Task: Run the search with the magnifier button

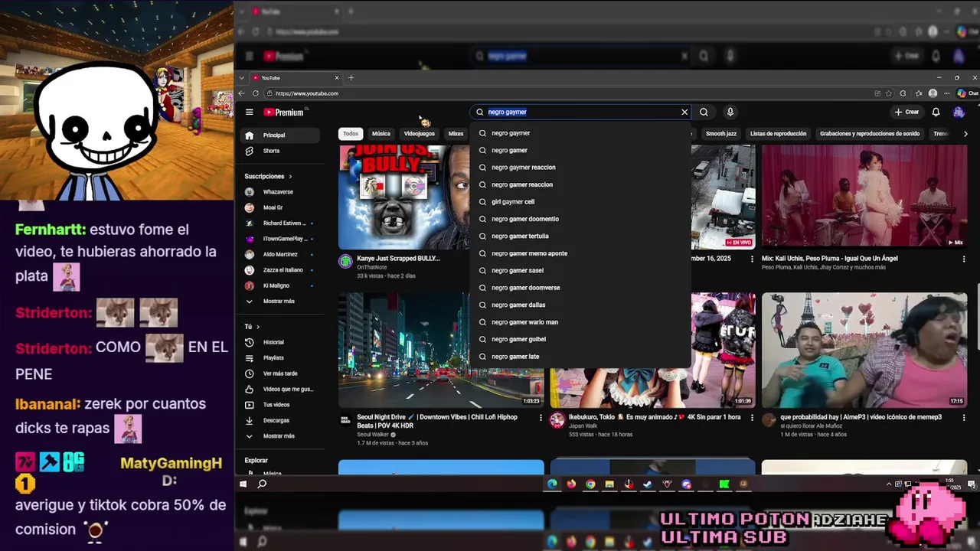Action: (704, 112)
